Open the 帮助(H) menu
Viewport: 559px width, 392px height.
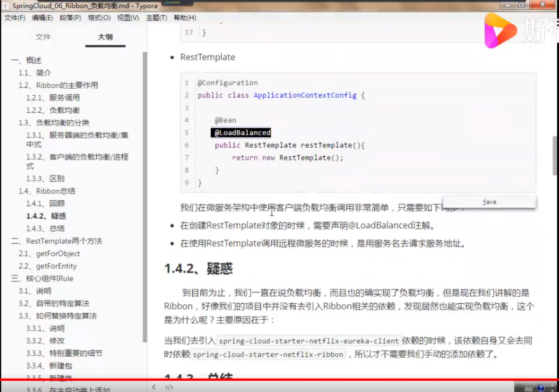pyautogui.click(x=185, y=18)
